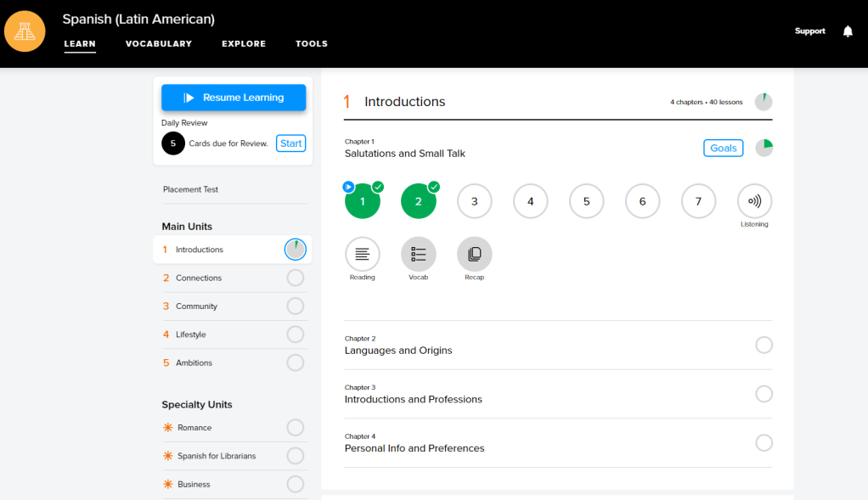868x500 pixels.
Task: Click the notification bell icon
Action: (847, 31)
